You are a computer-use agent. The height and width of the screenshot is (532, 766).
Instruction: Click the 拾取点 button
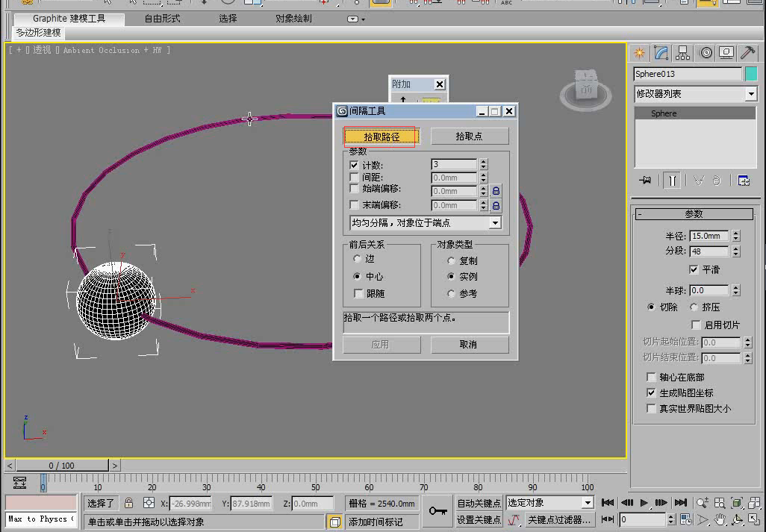tap(470, 137)
